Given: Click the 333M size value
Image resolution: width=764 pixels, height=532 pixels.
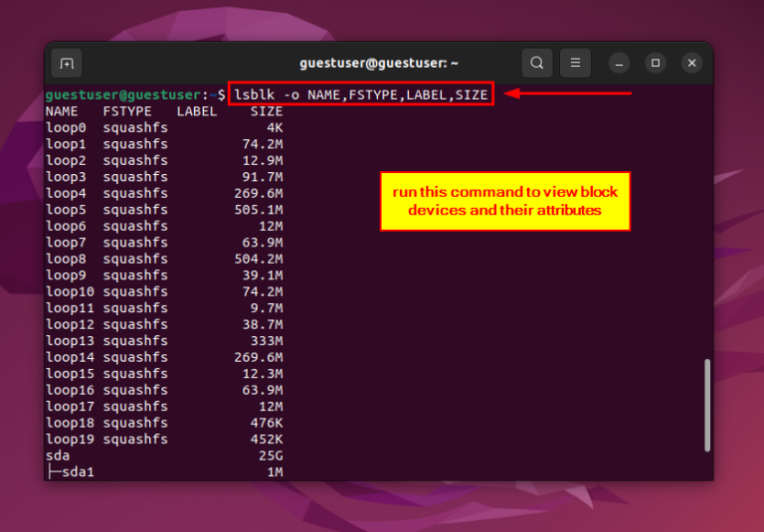Looking at the screenshot, I should pyautogui.click(x=267, y=341).
